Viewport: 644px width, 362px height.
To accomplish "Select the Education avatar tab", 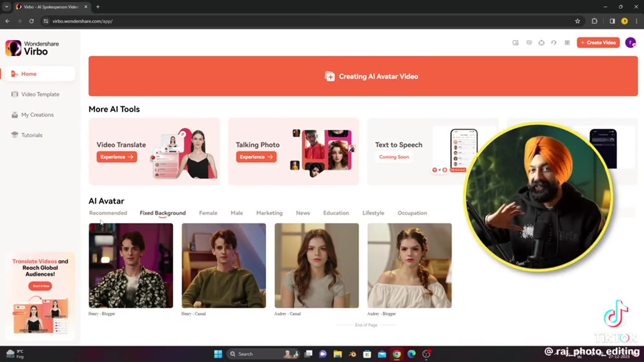I will (x=336, y=213).
